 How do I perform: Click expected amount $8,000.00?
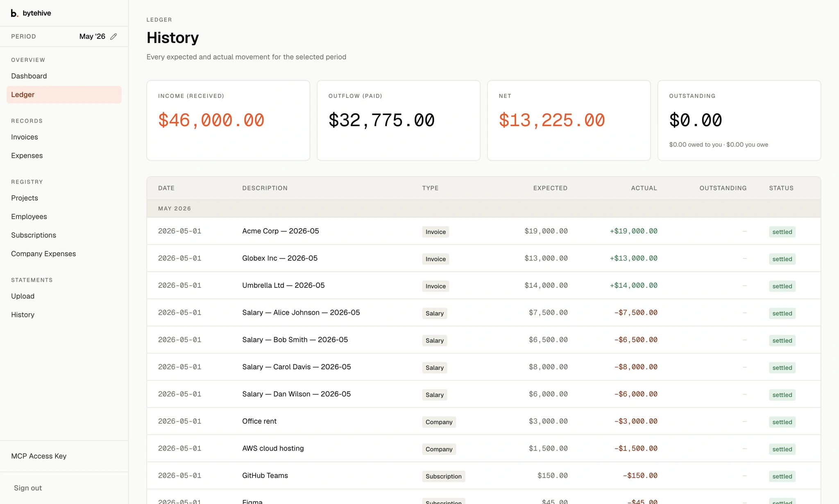coord(548,367)
